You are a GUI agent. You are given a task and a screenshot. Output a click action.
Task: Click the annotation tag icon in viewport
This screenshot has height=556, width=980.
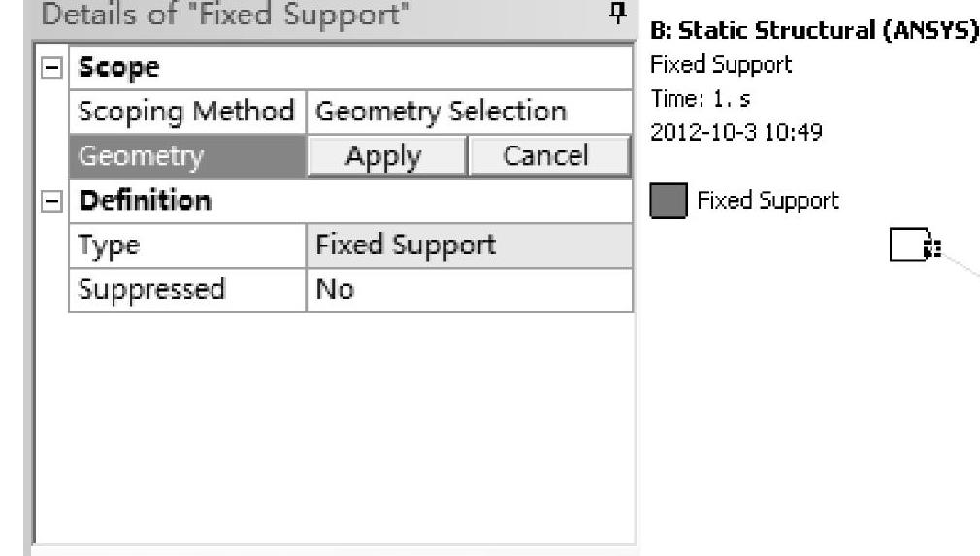click(x=912, y=245)
